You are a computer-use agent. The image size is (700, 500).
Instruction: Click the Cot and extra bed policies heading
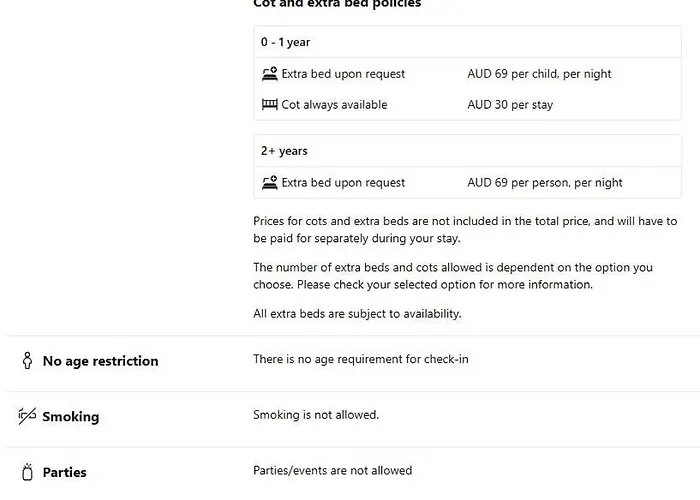[337, 4]
